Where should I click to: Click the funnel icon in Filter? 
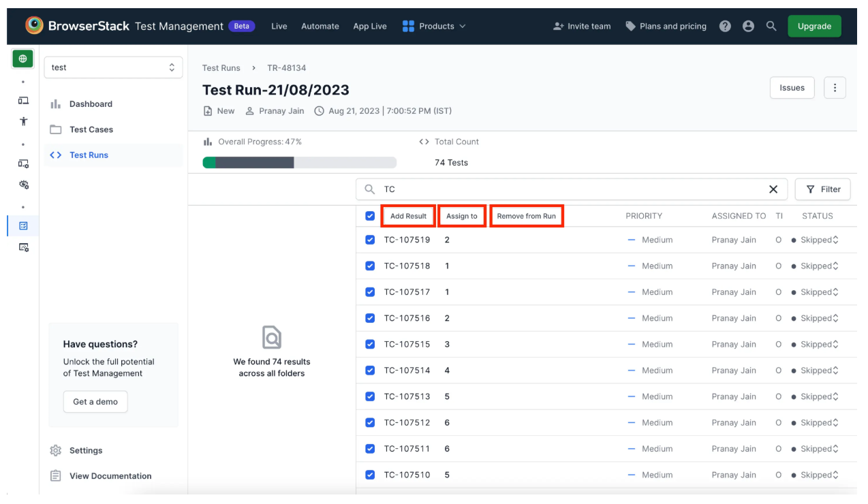[810, 189]
